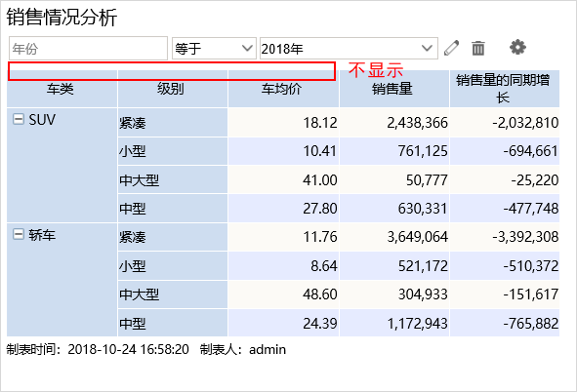
Task: Open settings via the gear icon
Action: (x=517, y=48)
